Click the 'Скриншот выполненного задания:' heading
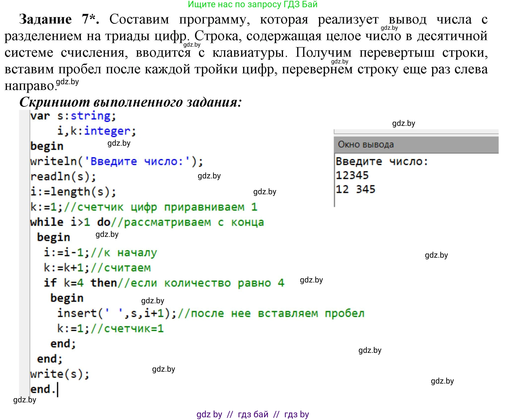Image resolution: width=506 pixels, height=420 pixels. point(130,102)
